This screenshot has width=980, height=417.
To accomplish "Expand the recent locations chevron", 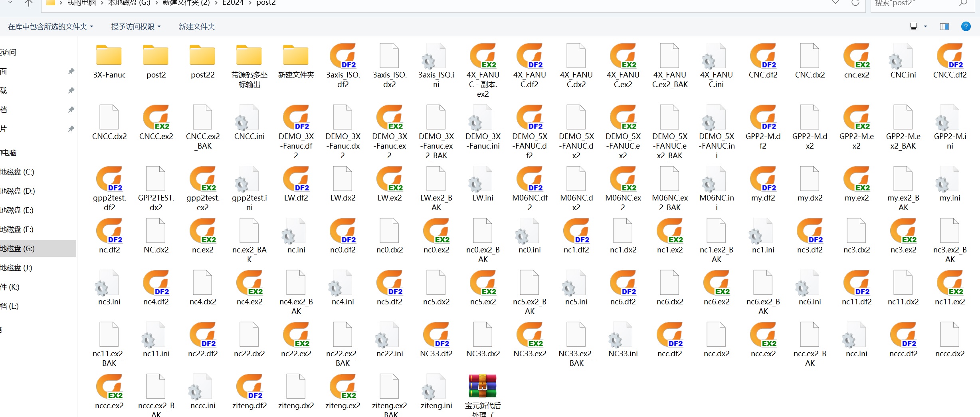I will click(10, 3).
